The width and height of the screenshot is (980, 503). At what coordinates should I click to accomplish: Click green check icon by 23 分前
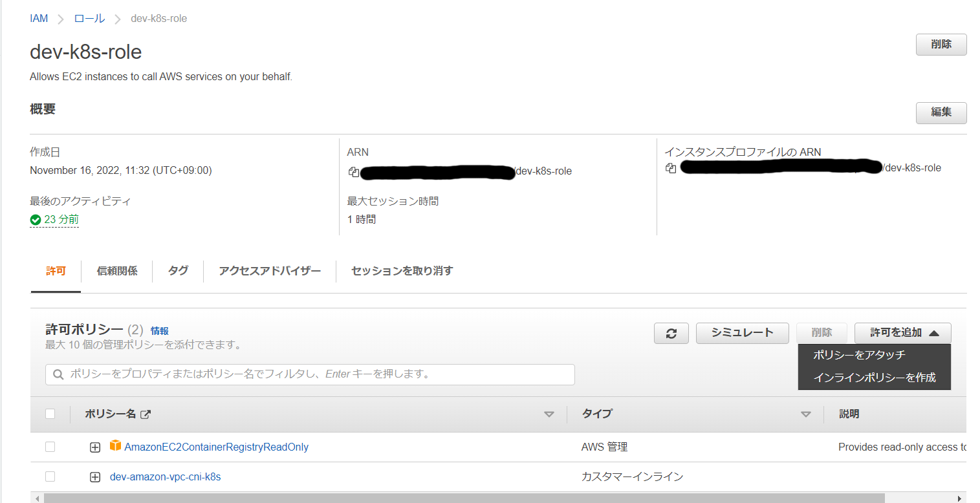tap(36, 220)
